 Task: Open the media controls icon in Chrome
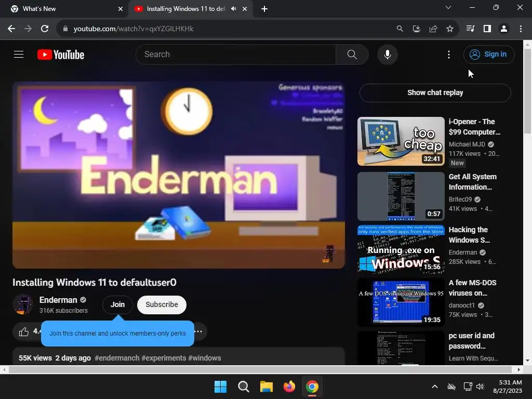click(x=471, y=29)
